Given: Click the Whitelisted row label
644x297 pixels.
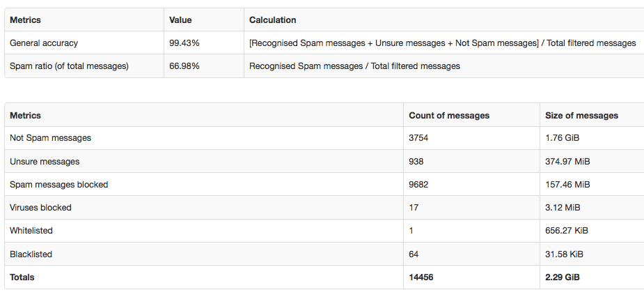Looking at the screenshot, I should point(31,230).
